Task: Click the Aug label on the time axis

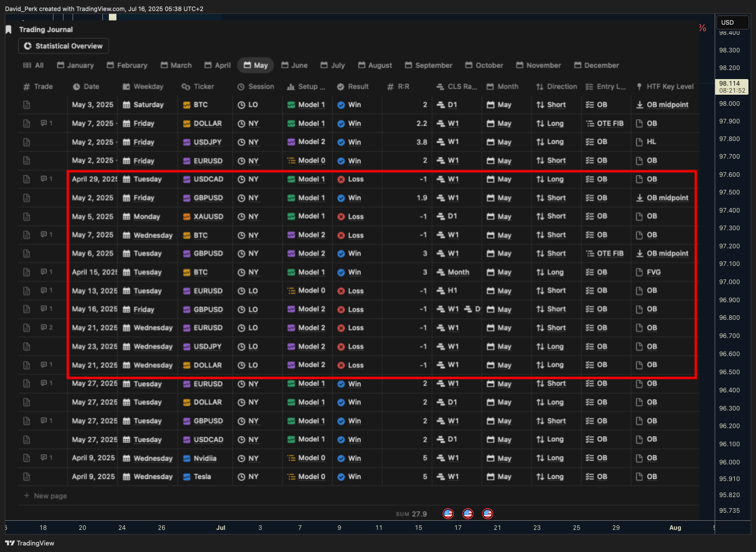Action: pos(675,527)
